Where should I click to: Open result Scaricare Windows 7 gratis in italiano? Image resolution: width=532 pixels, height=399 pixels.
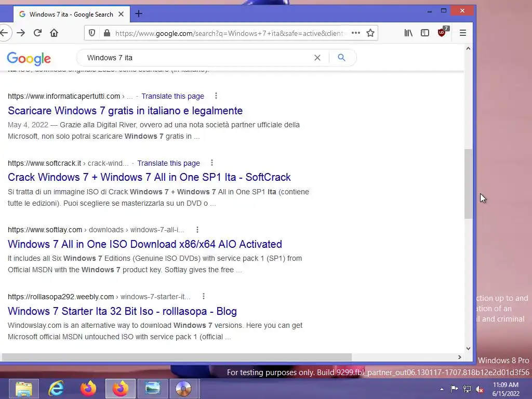(125, 111)
